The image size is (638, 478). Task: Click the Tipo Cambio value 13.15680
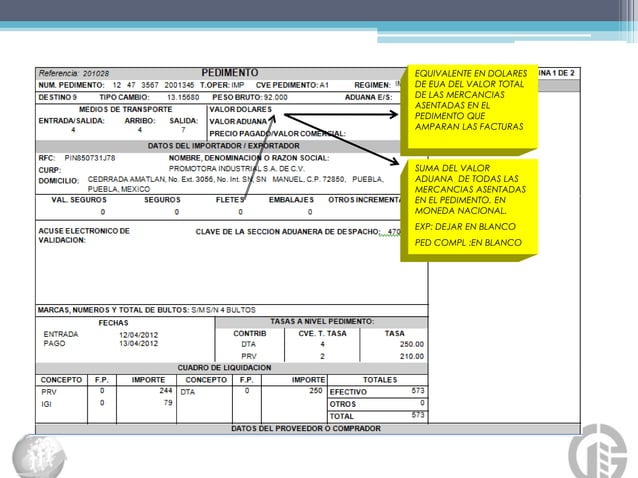click(183, 98)
